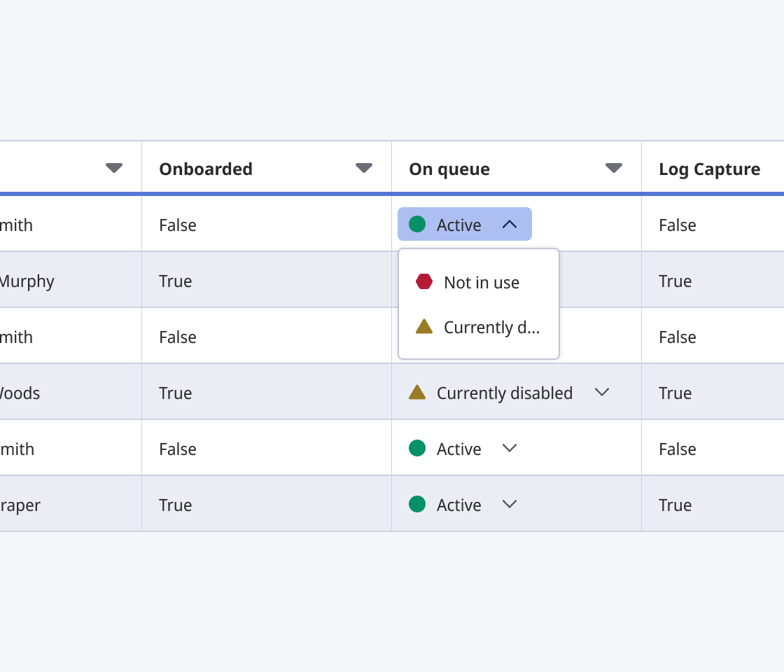Screen dimensions: 784x672
Task: Select the Murphy name cell
Action: [71, 279]
